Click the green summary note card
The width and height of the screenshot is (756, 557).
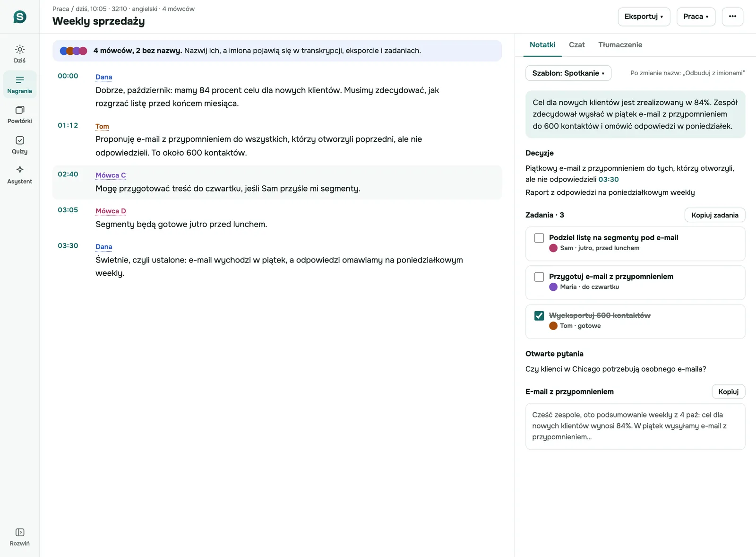point(636,114)
